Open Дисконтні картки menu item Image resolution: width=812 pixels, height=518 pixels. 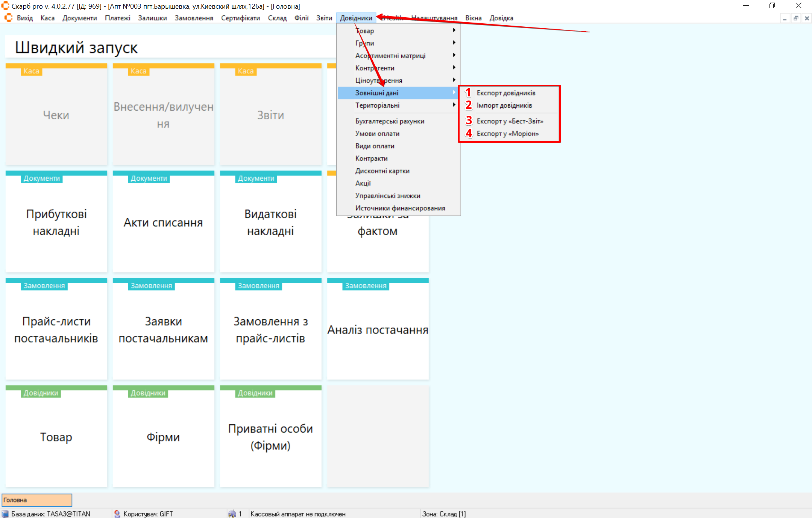coord(399,171)
